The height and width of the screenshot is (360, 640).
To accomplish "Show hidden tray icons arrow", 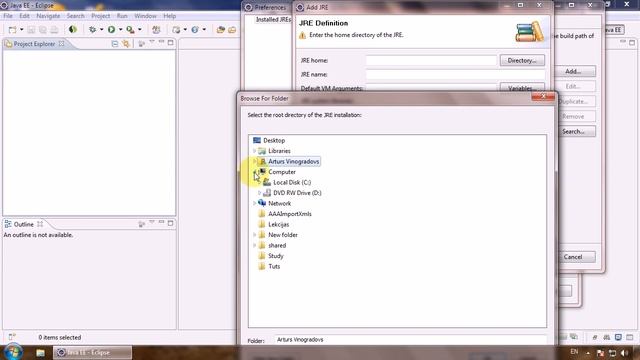I will point(588,353).
